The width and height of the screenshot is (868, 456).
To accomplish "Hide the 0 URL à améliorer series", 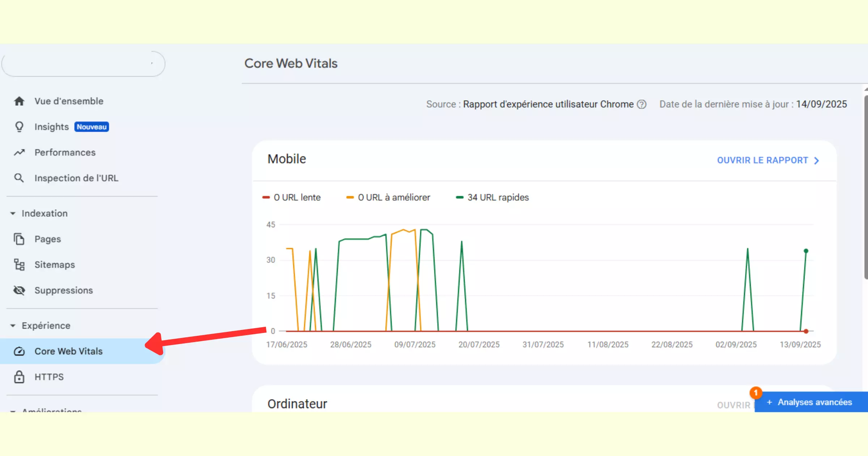I will pyautogui.click(x=389, y=197).
